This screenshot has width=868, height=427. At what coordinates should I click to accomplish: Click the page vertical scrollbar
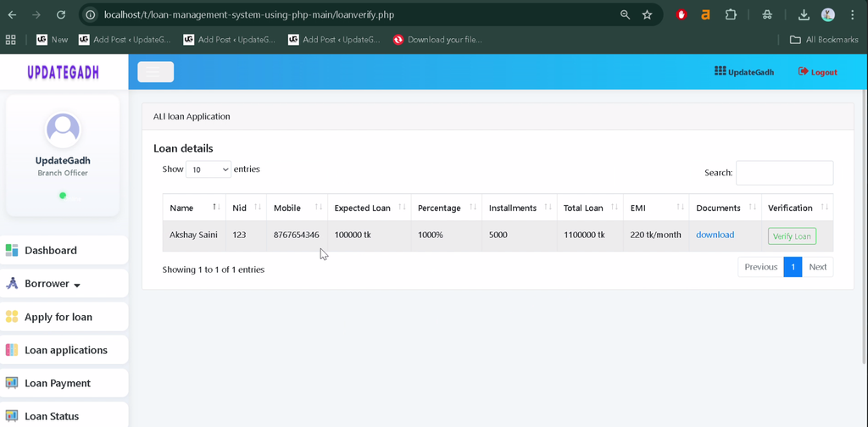coord(864,227)
